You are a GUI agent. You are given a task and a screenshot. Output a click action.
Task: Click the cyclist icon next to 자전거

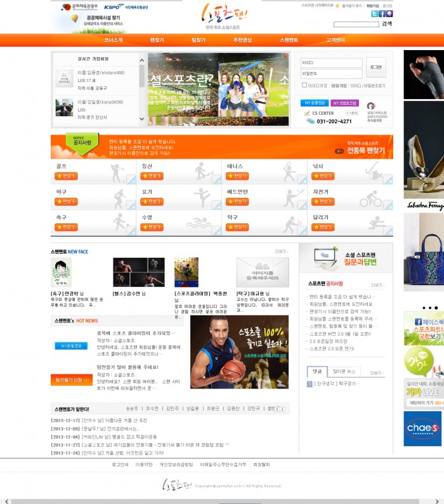click(368, 198)
